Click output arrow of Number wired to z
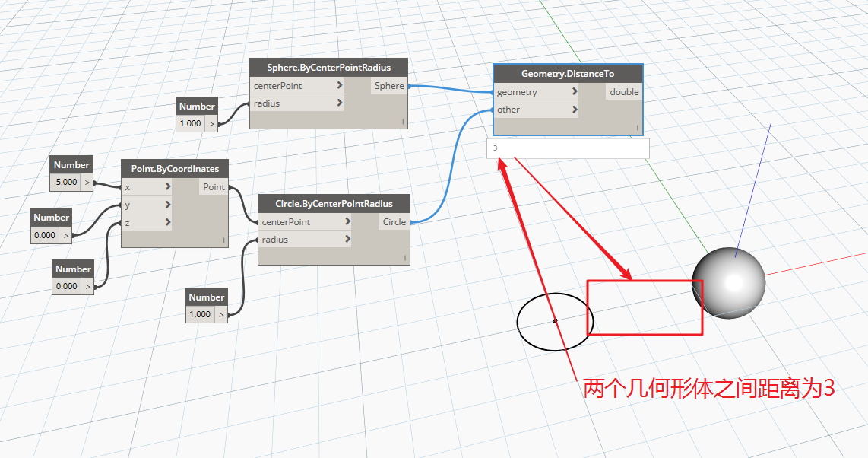Viewport: 868px width, 458px height. pyautogui.click(x=87, y=286)
